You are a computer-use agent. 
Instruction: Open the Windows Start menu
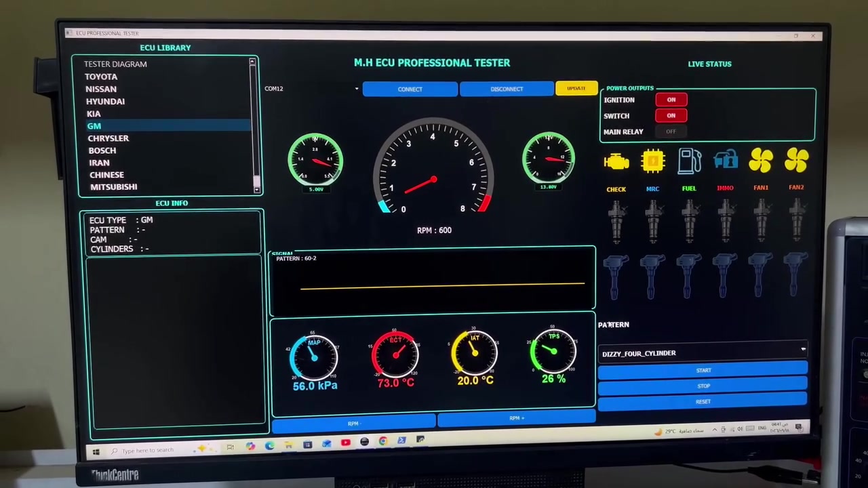pyautogui.click(x=96, y=451)
